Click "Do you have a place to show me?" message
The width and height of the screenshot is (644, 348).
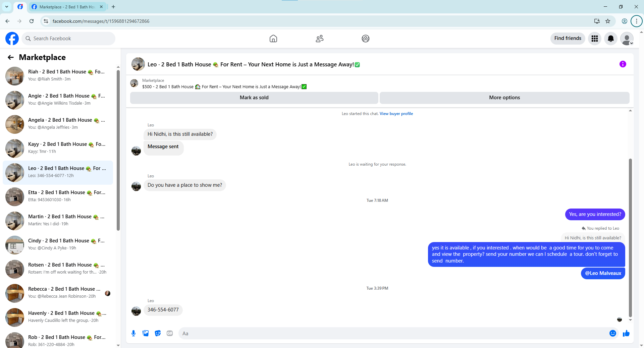(x=185, y=185)
